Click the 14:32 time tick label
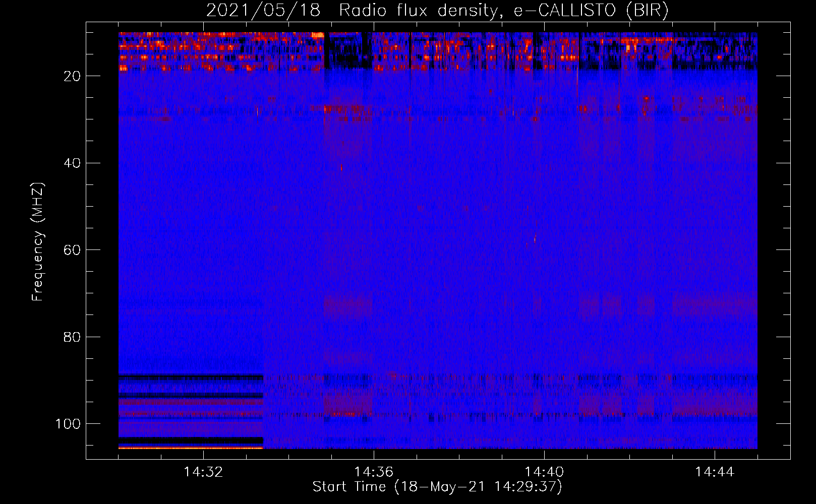816x504 pixels. coord(203,472)
